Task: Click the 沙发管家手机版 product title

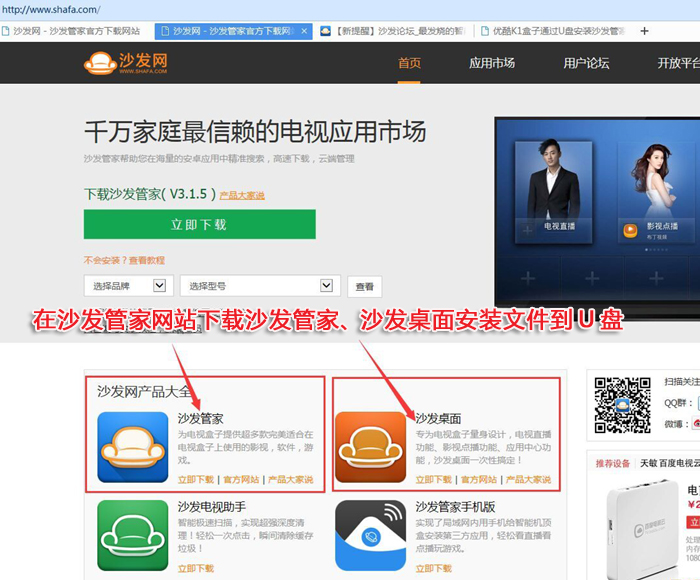Action: (455, 507)
